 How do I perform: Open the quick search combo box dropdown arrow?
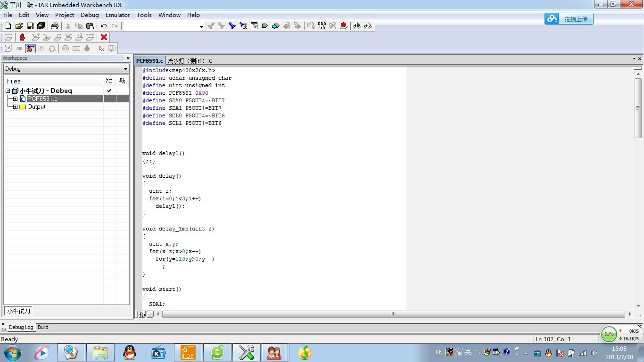(x=201, y=26)
